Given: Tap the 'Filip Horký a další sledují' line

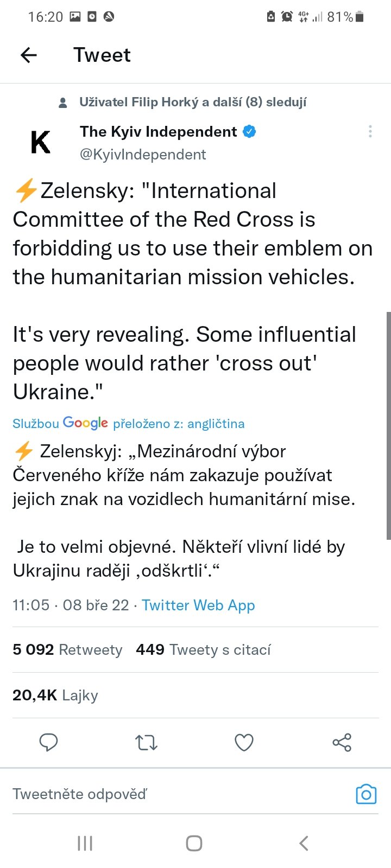Looking at the screenshot, I should [192, 102].
